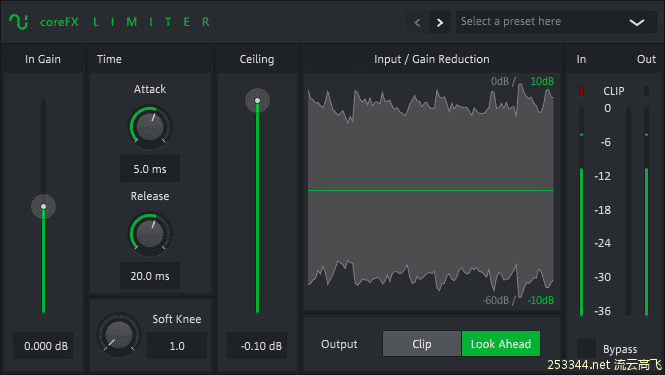The width and height of the screenshot is (665, 375).
Task: Reset the input CLIP indicator LED
Action: point(581,91)
